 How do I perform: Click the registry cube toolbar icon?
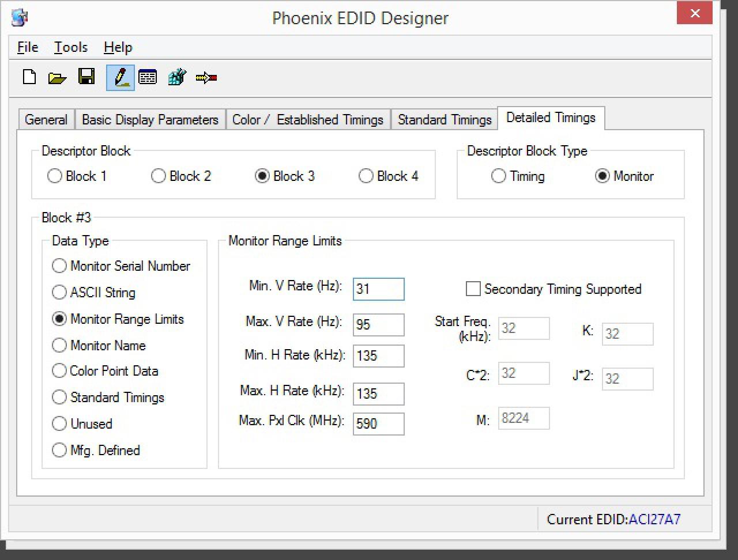point(177,77)
